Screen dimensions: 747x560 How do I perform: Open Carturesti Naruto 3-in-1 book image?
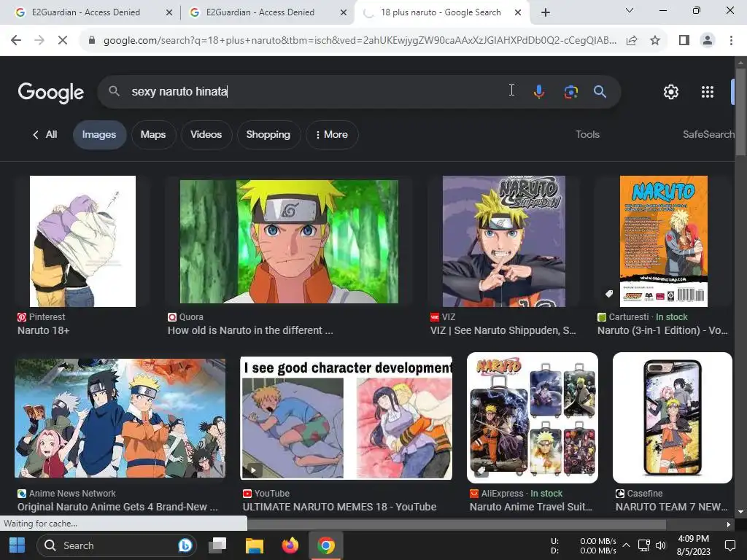(x=664, y=241)
